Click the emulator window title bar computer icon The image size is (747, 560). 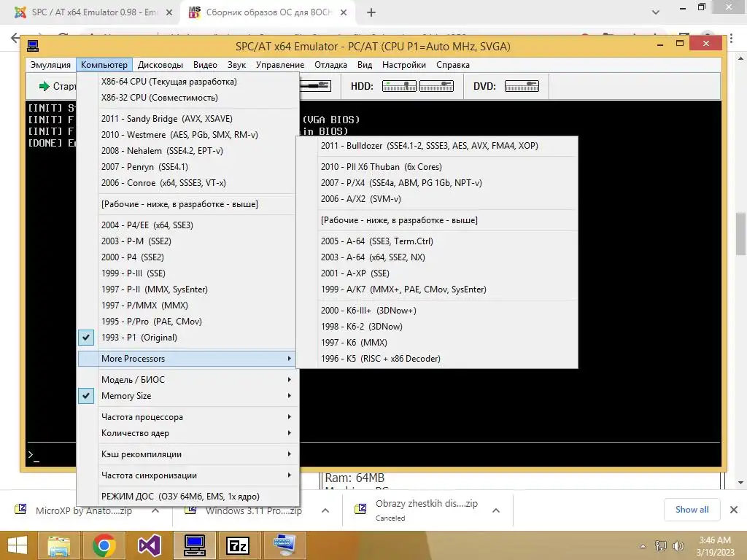(33, 46)
